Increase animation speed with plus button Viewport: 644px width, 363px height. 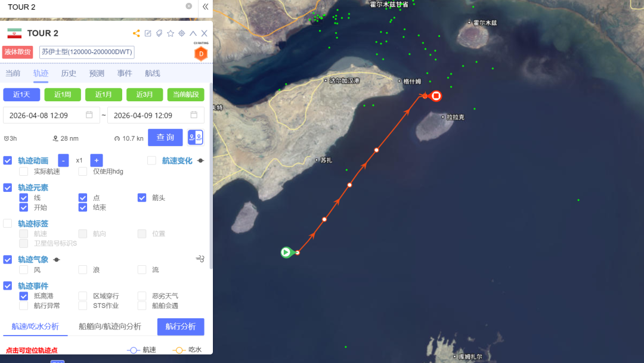pyautogui.click(x=96, y=160)
